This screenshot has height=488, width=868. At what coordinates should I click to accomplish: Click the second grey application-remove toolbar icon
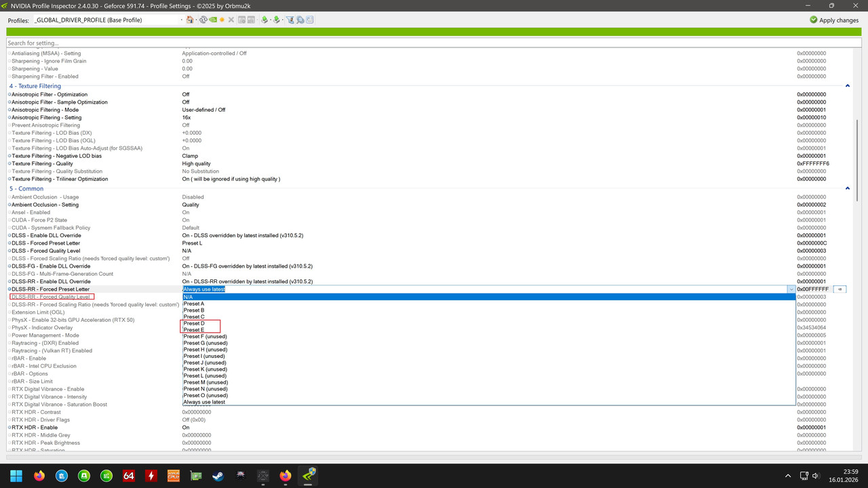[x=251, y=20]
